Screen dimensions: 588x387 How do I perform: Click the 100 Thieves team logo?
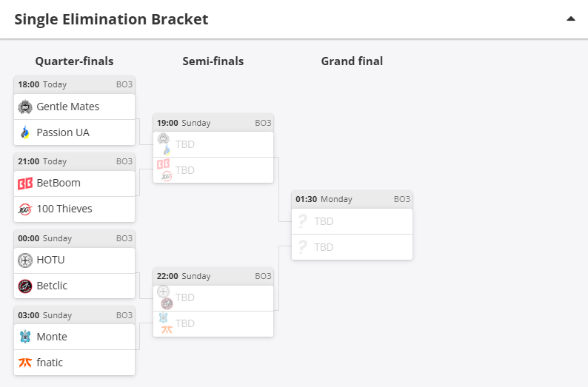pos(25,209)
